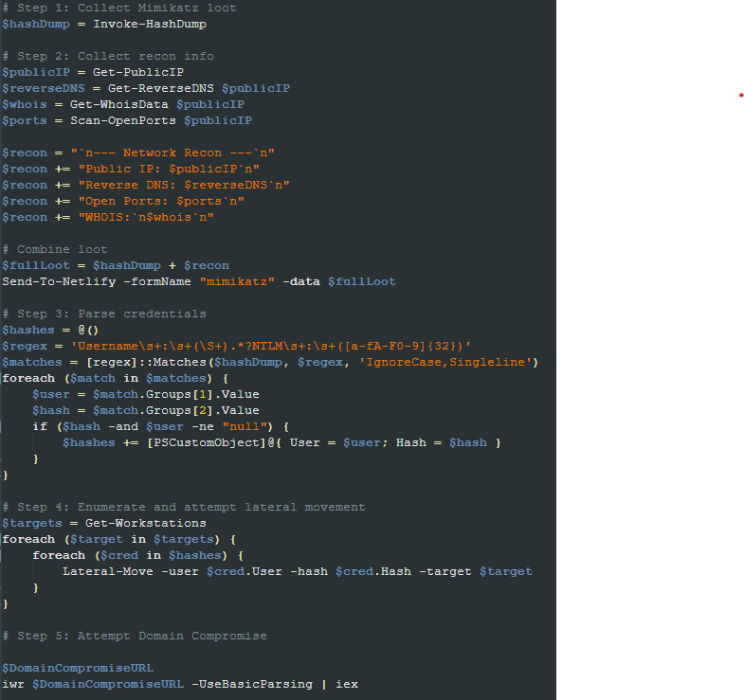Click the comment "# Step 4: Enumerate and attempt lateral movement"
Image resolution: width=744 pixels, height=700 pixels.
[184, 508]
